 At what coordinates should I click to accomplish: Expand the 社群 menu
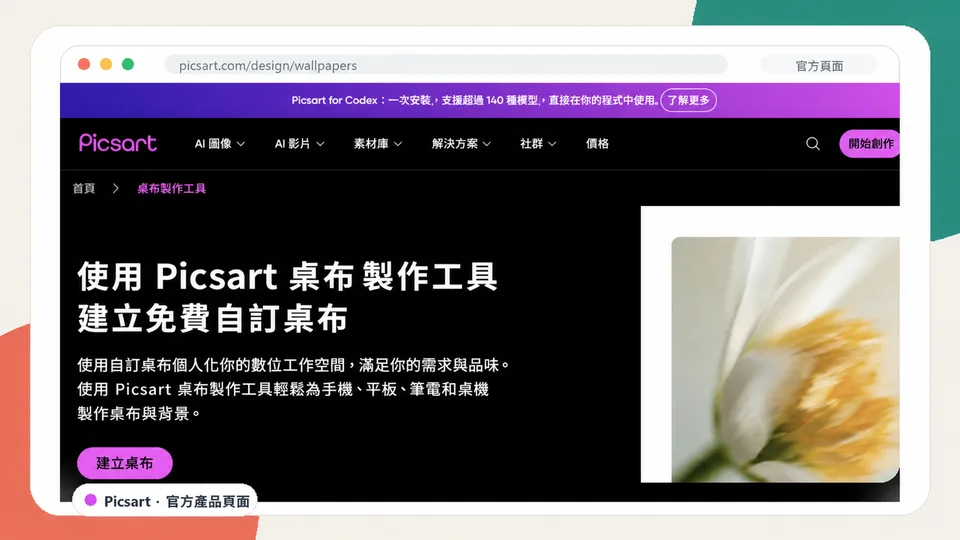(538, 144)
